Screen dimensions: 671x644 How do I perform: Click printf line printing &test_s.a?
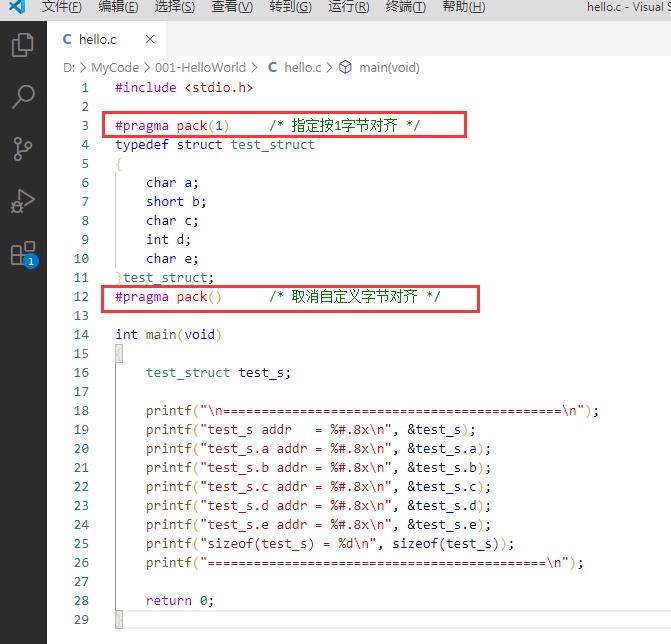click(318, 449)
